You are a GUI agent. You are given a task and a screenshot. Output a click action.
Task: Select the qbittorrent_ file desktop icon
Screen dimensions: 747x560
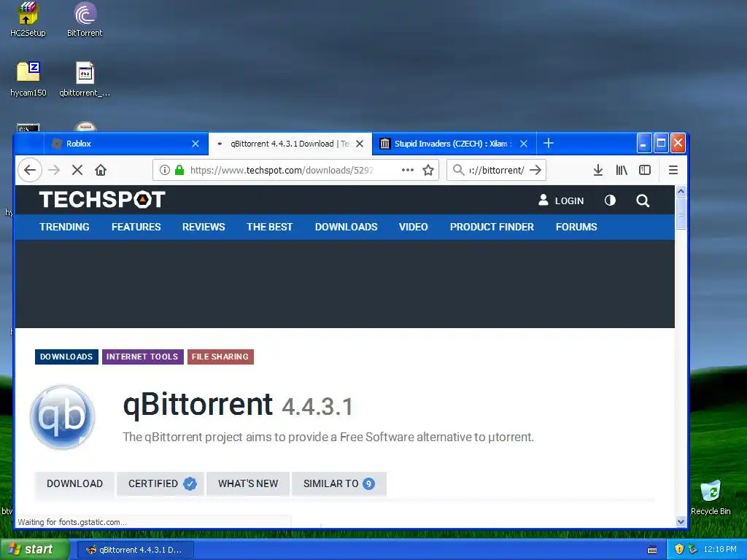pos(85,79)
